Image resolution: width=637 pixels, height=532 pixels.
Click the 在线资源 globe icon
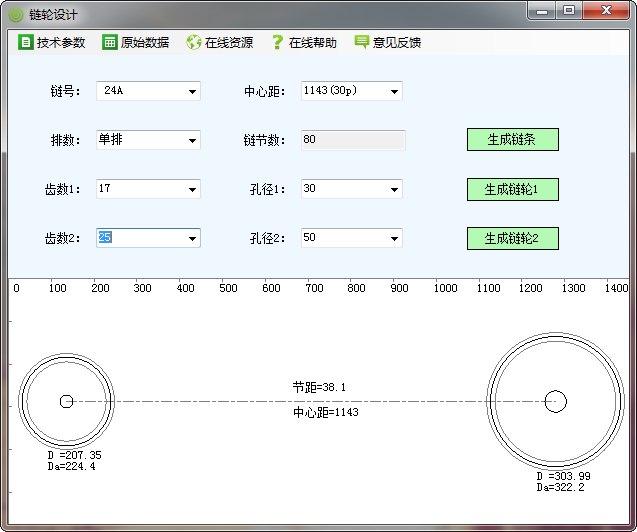193,42
